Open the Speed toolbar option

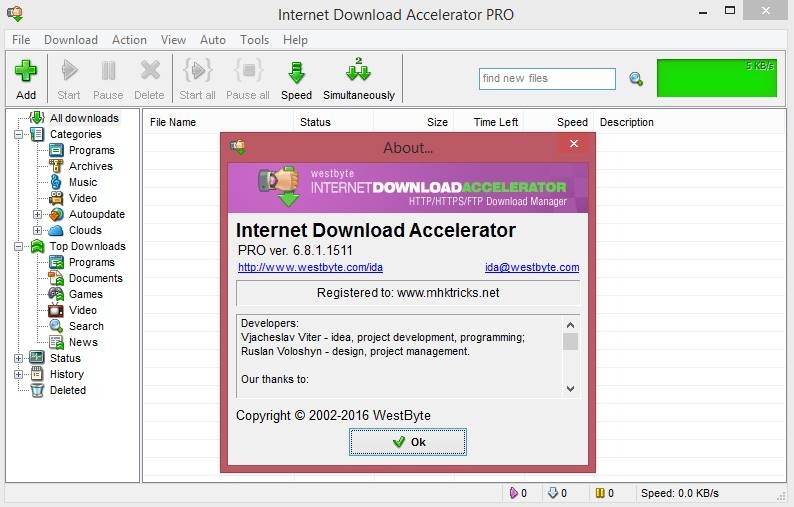(x=296, y=80)
